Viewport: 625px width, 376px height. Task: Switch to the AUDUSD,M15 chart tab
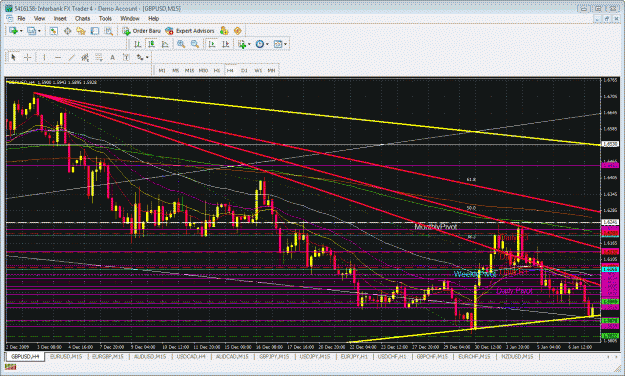tap(149, 356)
